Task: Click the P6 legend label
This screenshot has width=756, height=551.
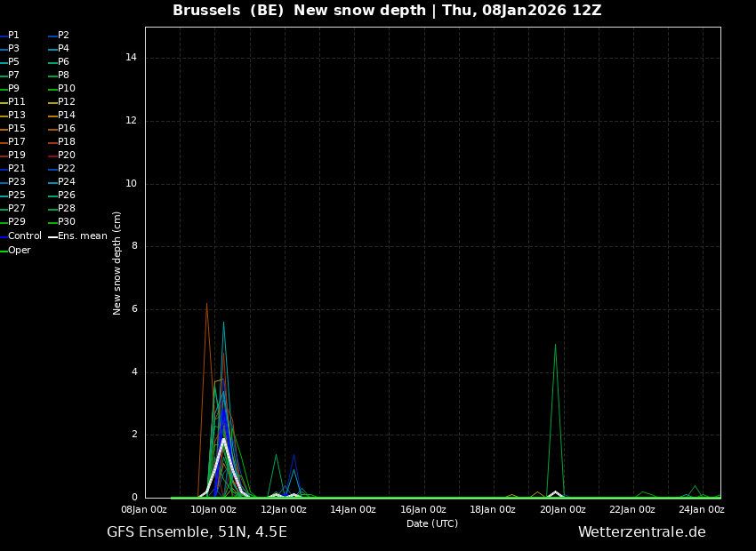Action: pos(59,62)
